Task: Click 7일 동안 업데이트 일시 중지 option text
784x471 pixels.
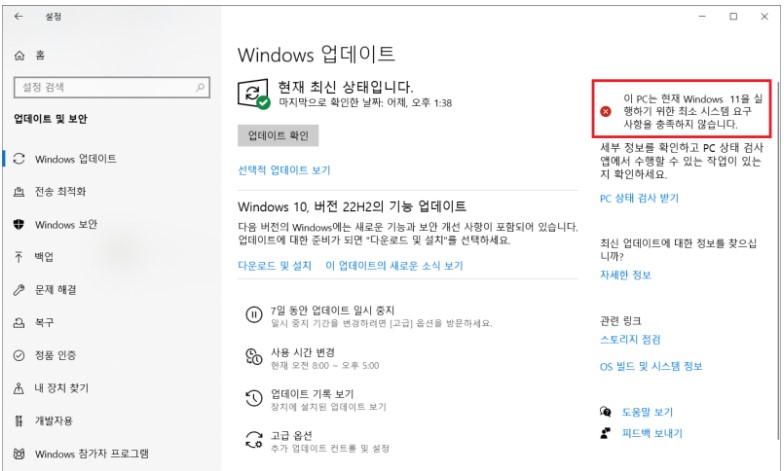Action: click(332, 310)
